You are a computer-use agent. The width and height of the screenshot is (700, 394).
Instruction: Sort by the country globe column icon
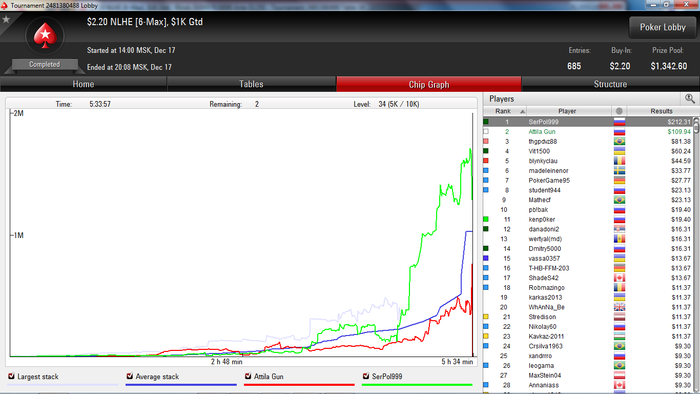coord(619,111)
